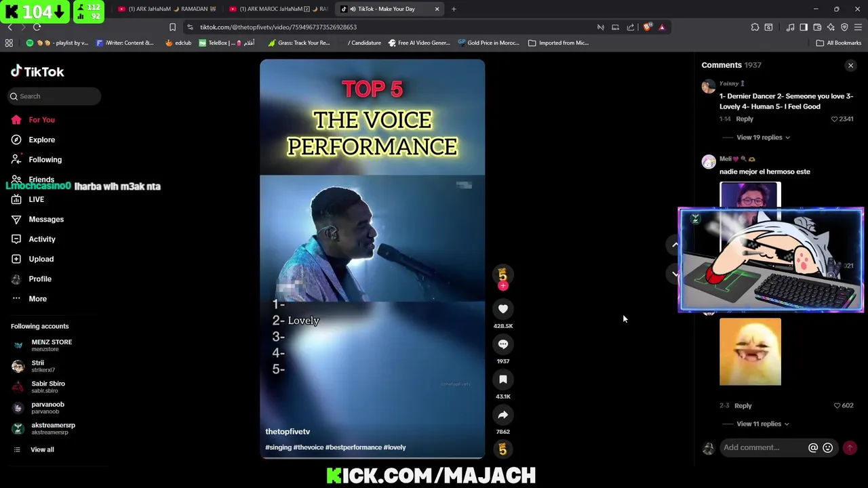Open Meli's profile avatar

[x=709, y=161]
